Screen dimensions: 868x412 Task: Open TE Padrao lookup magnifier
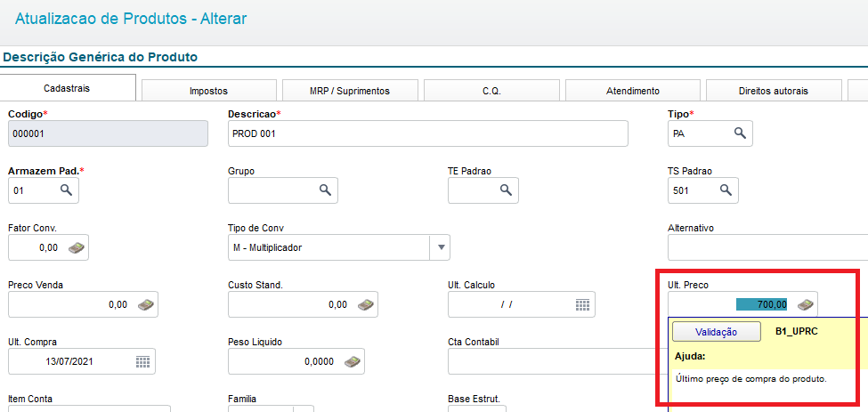click(x=506, y=190)
